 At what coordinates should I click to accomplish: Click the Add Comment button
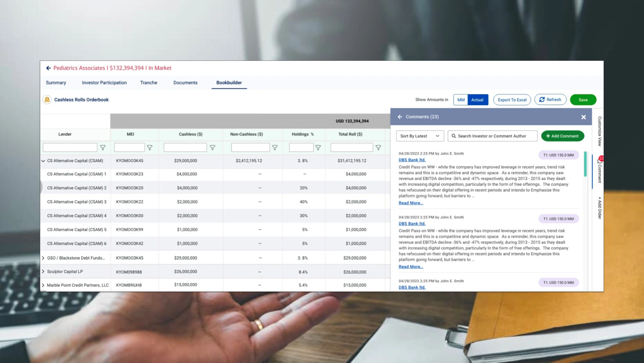562,136
